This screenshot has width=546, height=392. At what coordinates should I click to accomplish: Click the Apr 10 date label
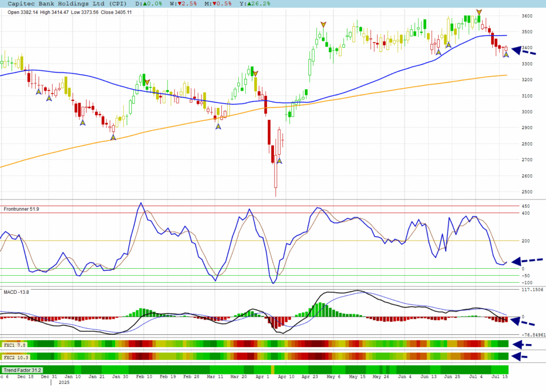(x=286, y=377)
